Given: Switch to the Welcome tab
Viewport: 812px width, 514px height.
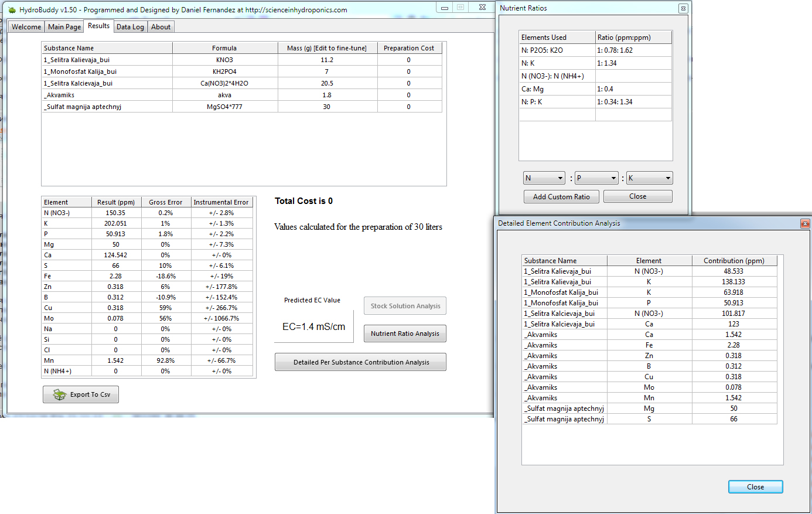Looking at the screenshot, I should click(x=26, y=27).
